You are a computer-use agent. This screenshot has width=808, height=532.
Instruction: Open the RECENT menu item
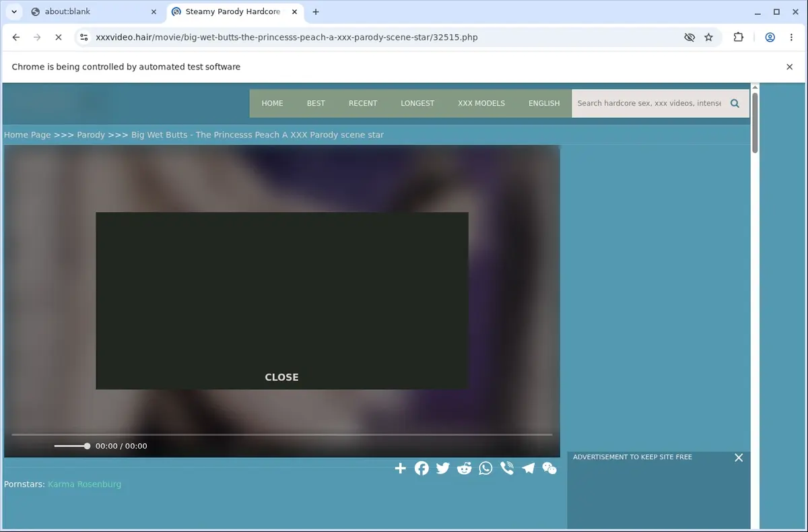tap(363, 103)
